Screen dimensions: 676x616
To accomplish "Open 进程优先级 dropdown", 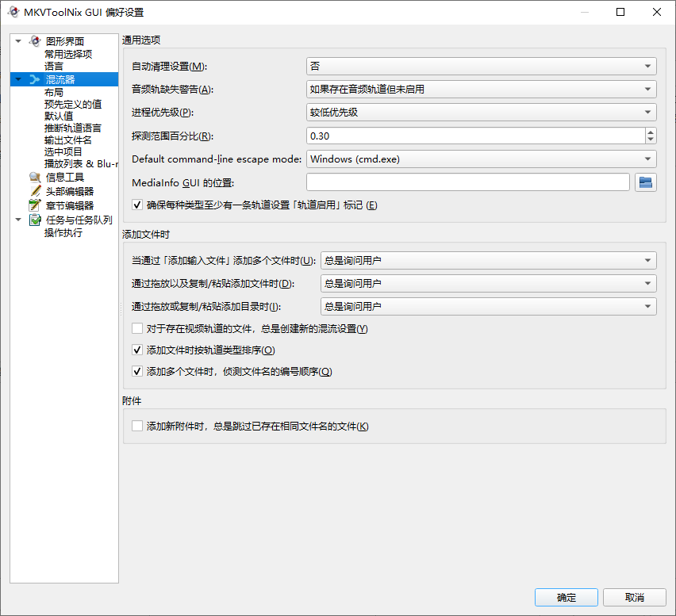I will pyautogui.click(x=481, y=113).
